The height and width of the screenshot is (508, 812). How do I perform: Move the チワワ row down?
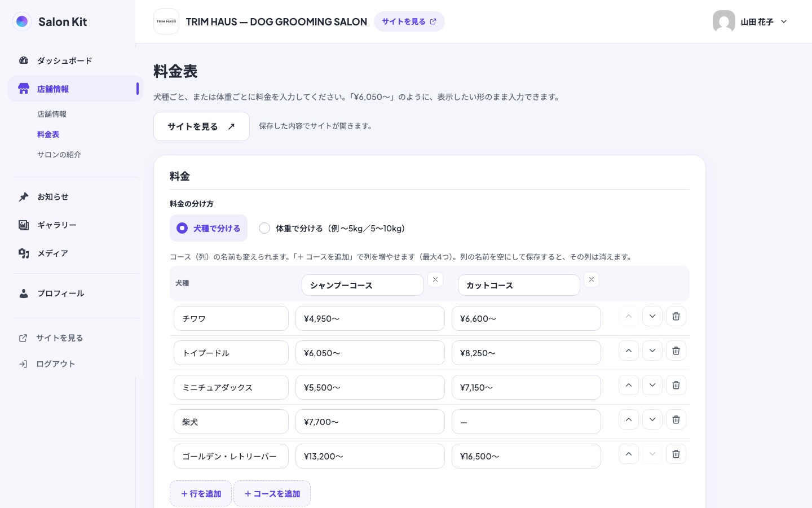[652, 316]
